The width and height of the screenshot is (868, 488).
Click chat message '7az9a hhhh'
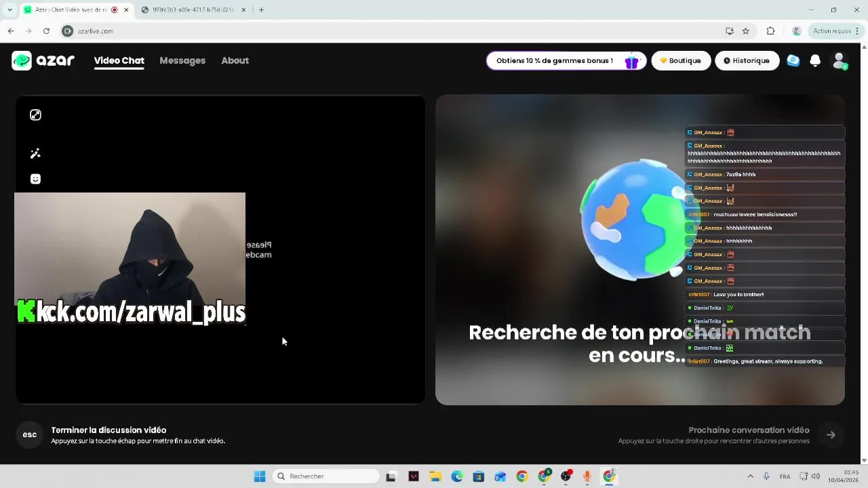tap(765, 174)
